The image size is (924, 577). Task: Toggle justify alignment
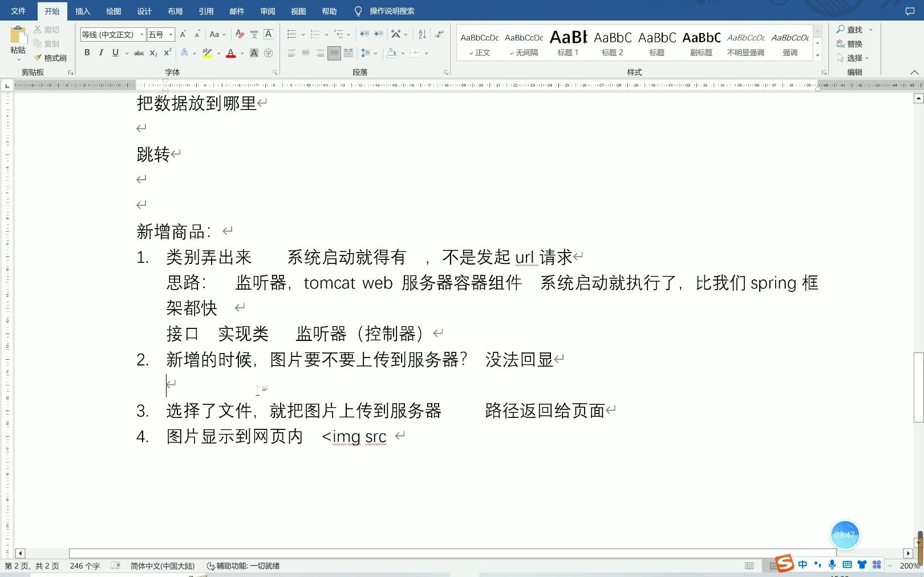point(334,53)
